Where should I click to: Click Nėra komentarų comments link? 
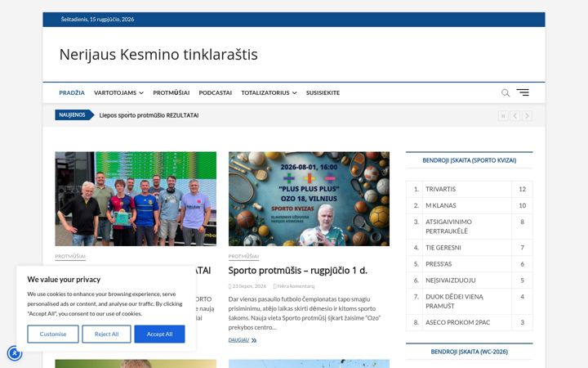pyautogui.click(x=294, y=286)
